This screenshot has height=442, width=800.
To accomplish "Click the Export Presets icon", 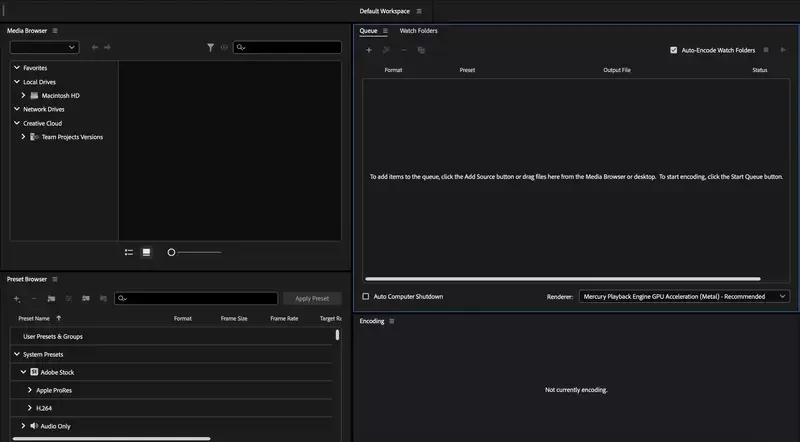I will [x=103, y=299].
